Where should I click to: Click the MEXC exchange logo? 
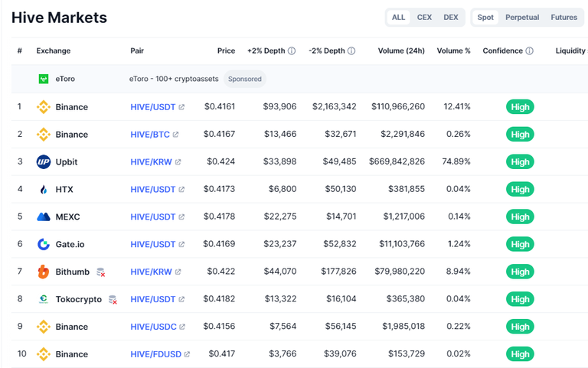[x=44, y=217]
